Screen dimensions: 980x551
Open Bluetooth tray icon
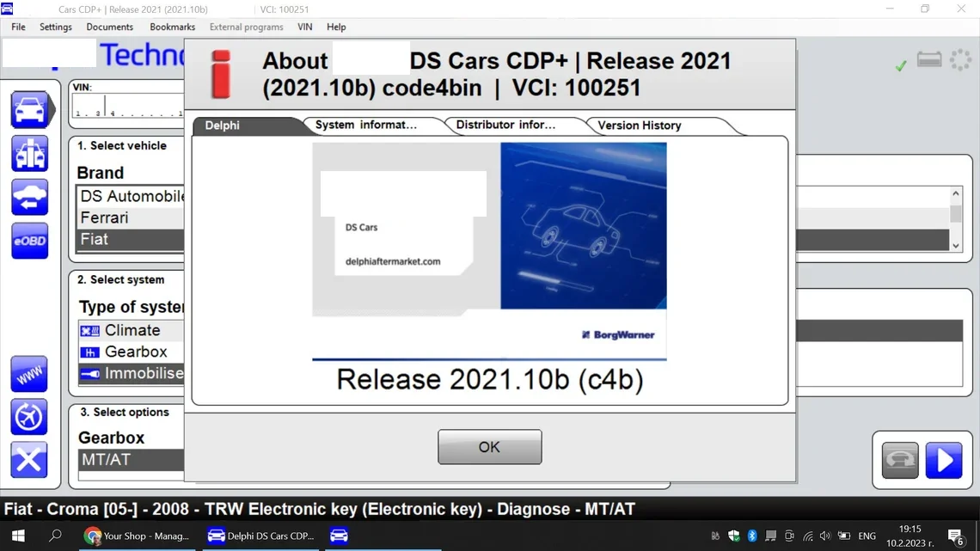(x=752, y=536)
